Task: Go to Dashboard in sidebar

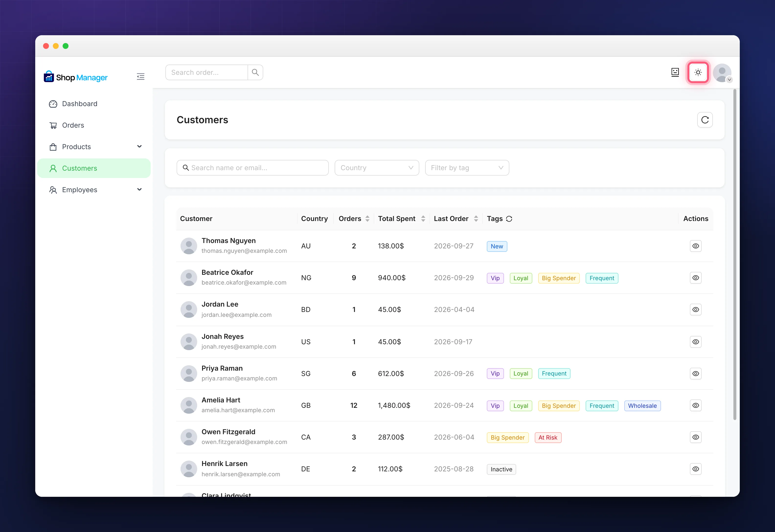Action: click(94, 104)
